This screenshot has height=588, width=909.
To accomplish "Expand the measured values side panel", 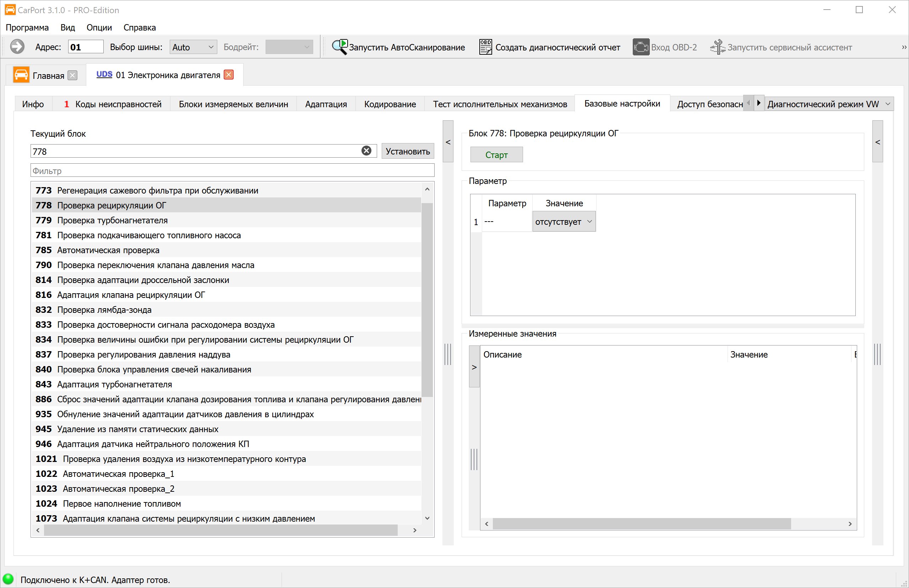I will coord(474,366).
